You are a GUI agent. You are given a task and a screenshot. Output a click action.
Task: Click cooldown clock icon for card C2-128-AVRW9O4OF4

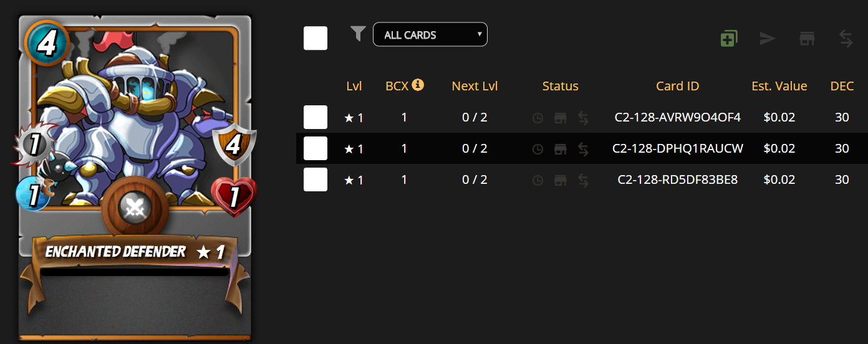[x=538, y=117]
